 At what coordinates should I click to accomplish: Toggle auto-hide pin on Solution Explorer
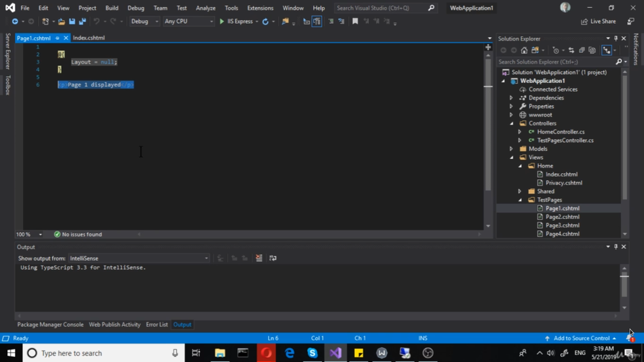tap(616, 38)
